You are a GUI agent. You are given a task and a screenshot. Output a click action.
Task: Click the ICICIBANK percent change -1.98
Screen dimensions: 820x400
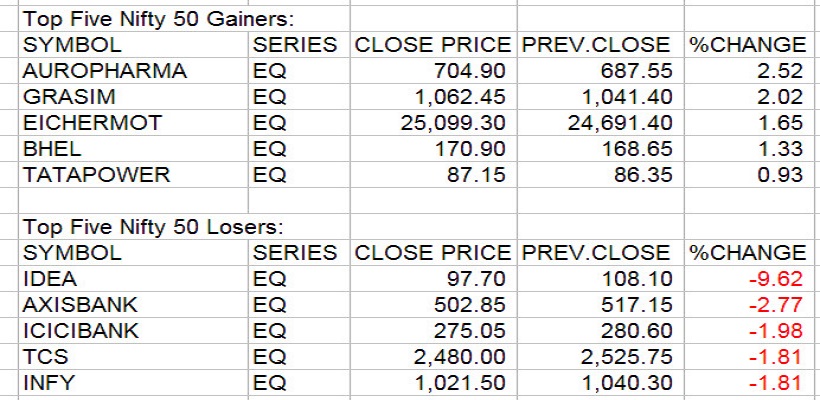click(x=777, y=331)
